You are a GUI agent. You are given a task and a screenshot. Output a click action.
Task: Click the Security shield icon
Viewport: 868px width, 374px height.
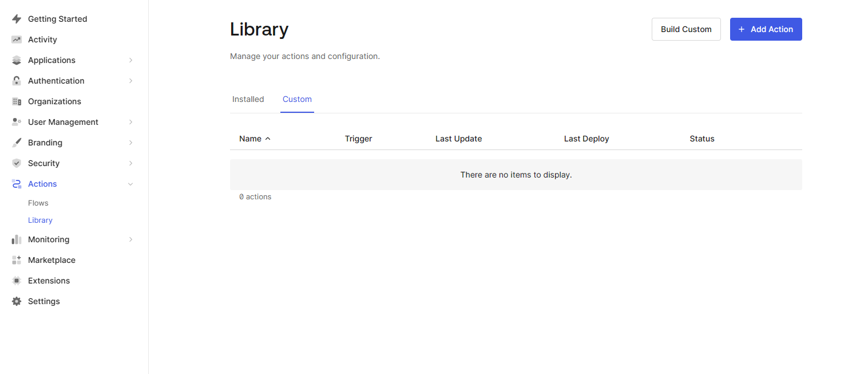click(x=17, y=163)
